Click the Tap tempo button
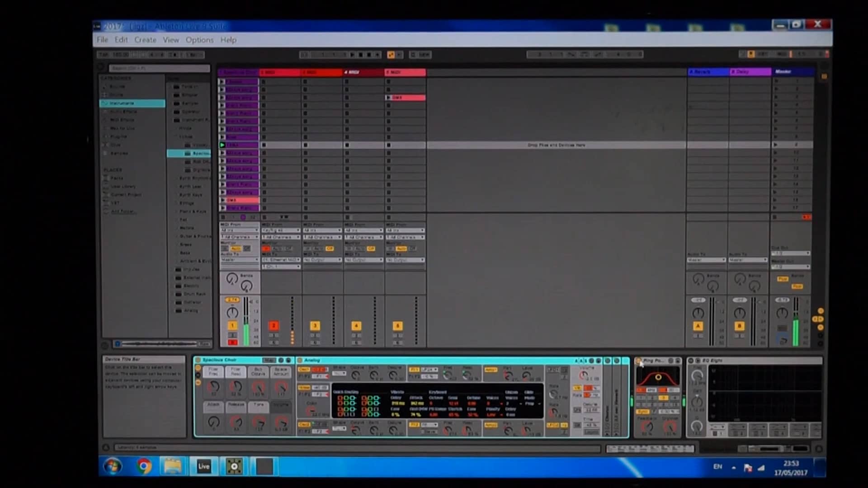 pyautogui.click(x=105, y=55)
